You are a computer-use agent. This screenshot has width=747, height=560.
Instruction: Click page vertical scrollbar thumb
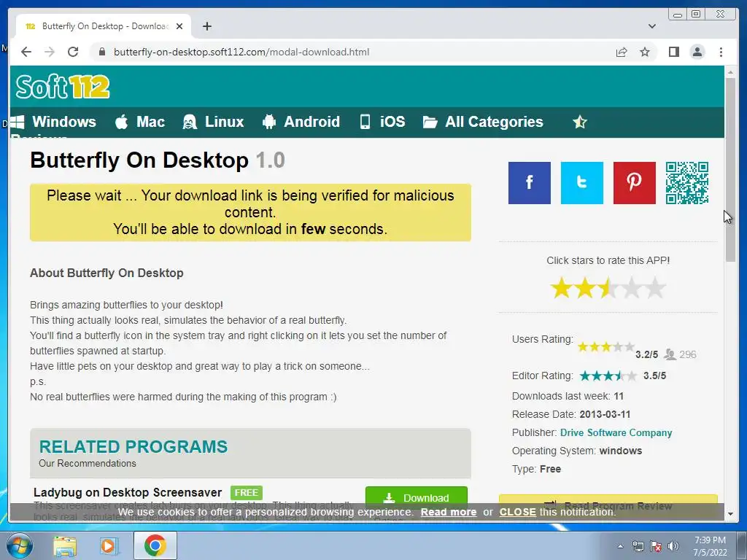(730, 169)
